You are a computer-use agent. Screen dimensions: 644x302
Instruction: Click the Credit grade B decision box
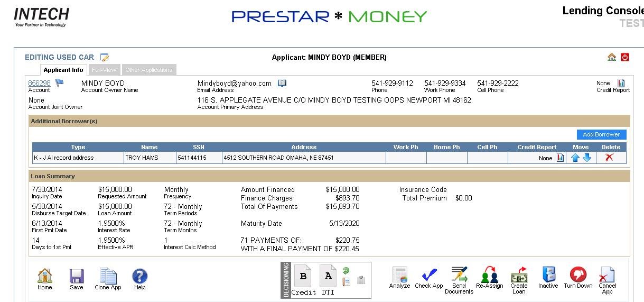click(303, 276)
